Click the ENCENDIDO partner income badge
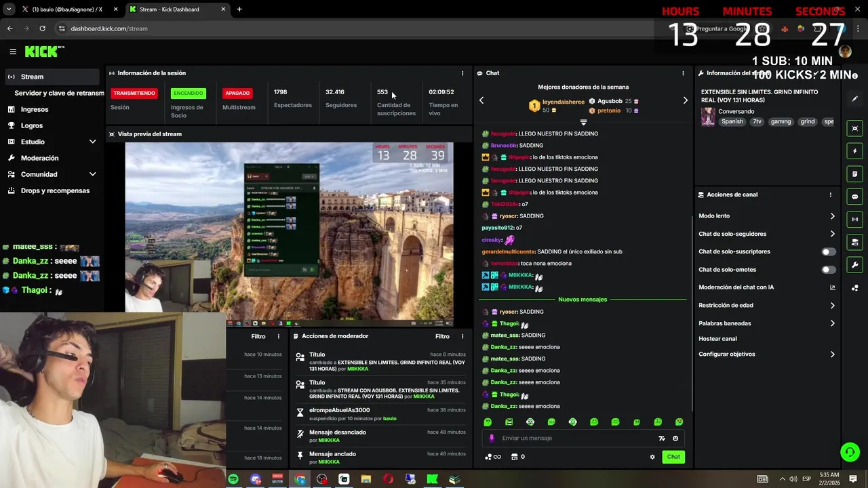The image size is (868, 488). click(188, 93)
